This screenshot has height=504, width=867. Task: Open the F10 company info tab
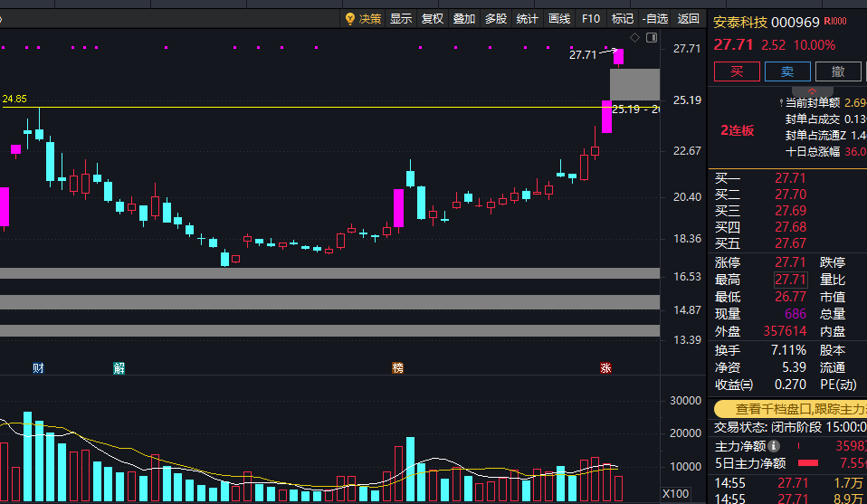[591, 19]
